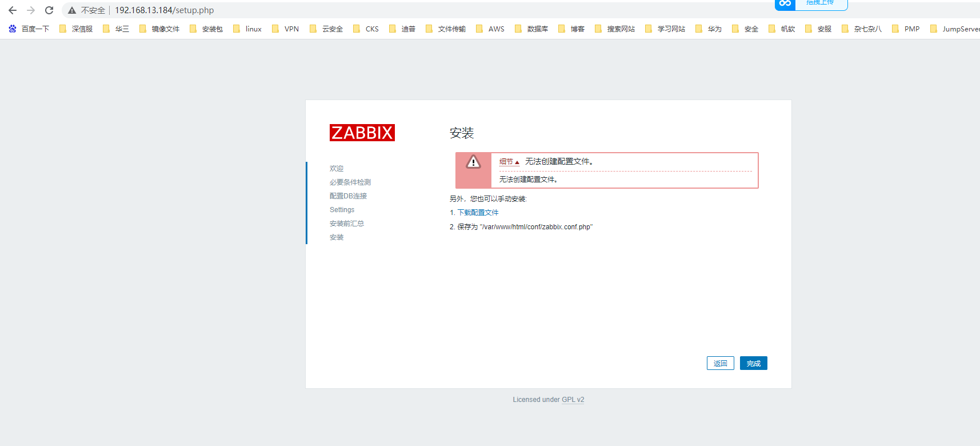Open the 学习网站 bookmark folder
The height and width of the screenshot is (446, 980).
pyautogui.click(x=665, y=29)
